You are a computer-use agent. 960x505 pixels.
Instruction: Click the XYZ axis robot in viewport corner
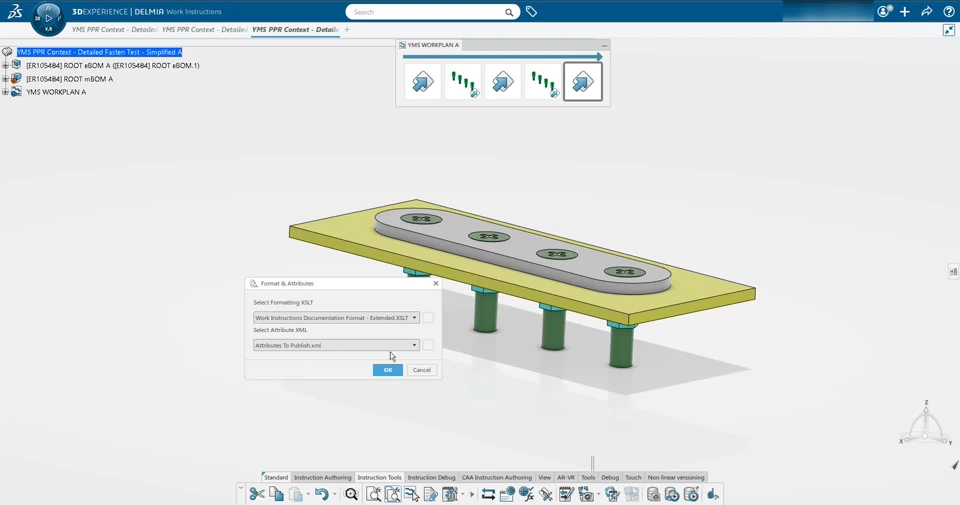[926, 424]
